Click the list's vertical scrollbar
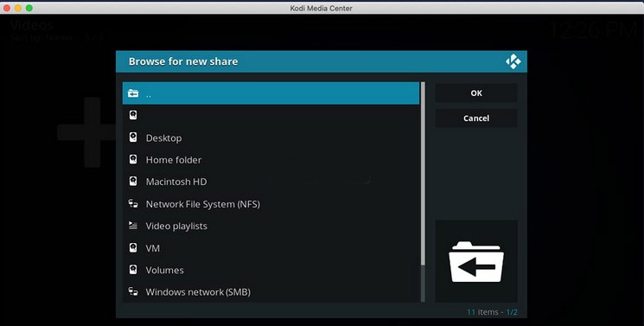The width and height of the screenshot is (644, 326). pos(423,192)
